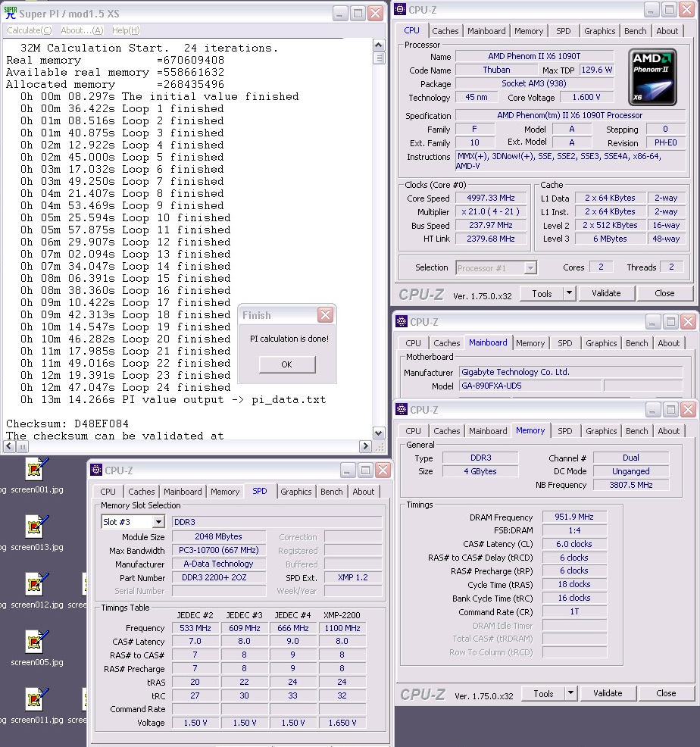Click the Part Number DDR3 2200+ 2OZ field
700x747 pixels.
[x=219, y=577]
